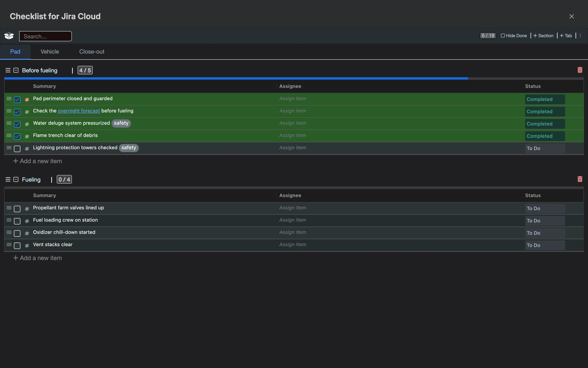Click mandatory star on Lightning protection item
Viewport: 588px width, 368px height.
pyautogui.click(x=27, y=148)
